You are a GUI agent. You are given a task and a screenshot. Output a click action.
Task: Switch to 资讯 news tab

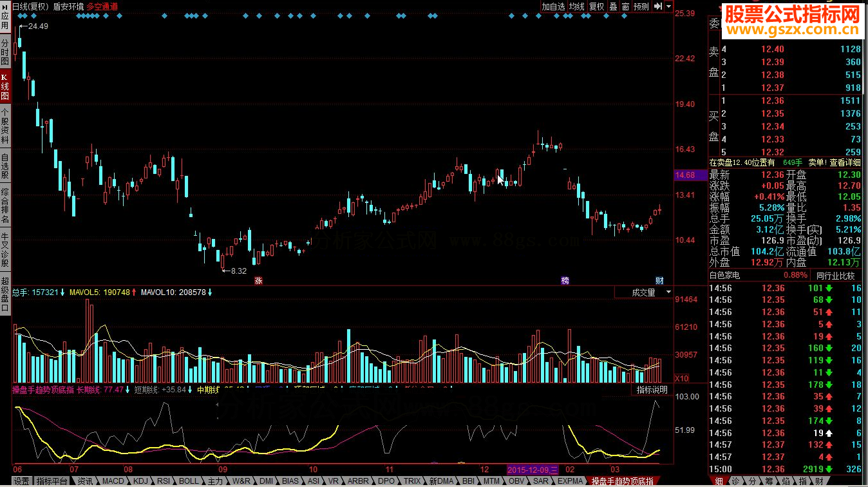pyautogui.click(x=85, y=481)
